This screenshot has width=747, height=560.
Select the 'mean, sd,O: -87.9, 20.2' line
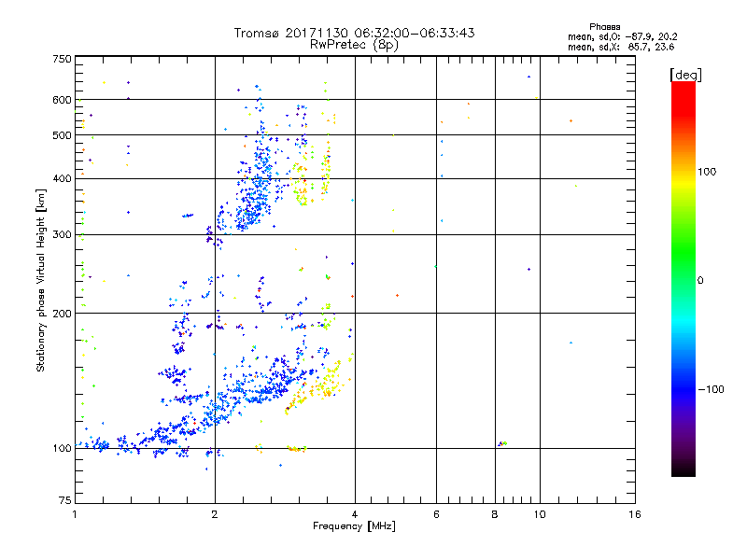tap(622, 36)
